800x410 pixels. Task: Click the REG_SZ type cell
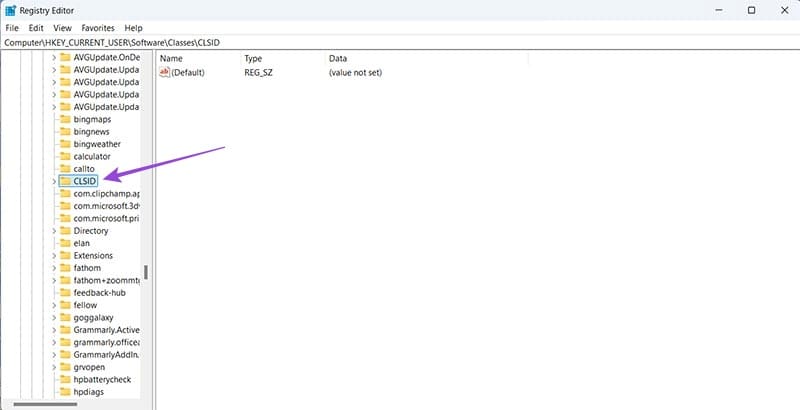[x=259, y=72]
